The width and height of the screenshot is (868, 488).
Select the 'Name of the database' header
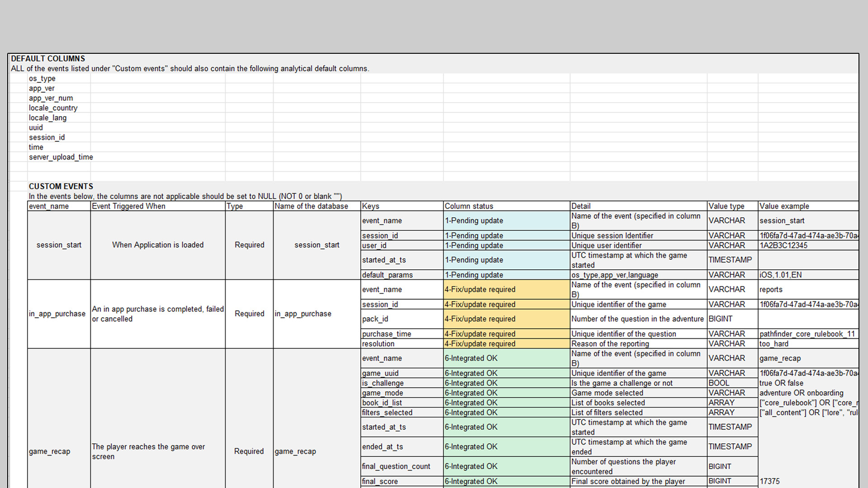click(316, 206)
